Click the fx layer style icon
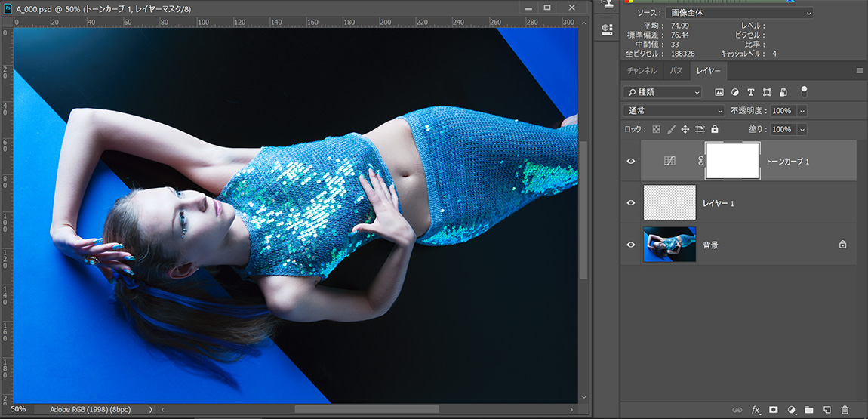 [756, 410]
